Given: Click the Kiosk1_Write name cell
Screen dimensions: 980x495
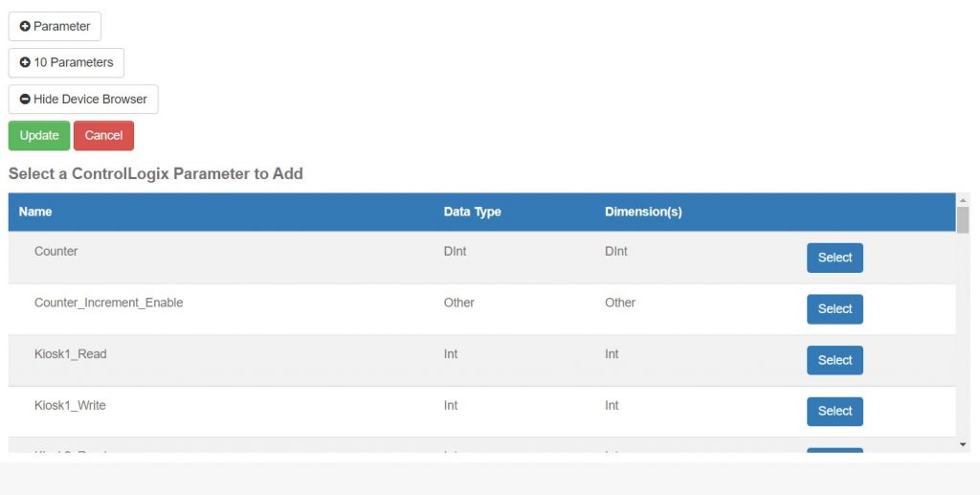Looking at the screenshot, I should tap(70, 405).
